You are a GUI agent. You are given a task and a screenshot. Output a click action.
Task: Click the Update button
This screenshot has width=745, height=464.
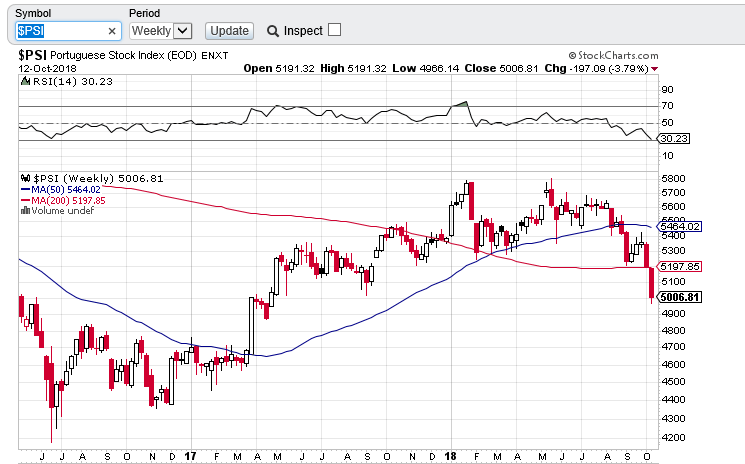229,31
